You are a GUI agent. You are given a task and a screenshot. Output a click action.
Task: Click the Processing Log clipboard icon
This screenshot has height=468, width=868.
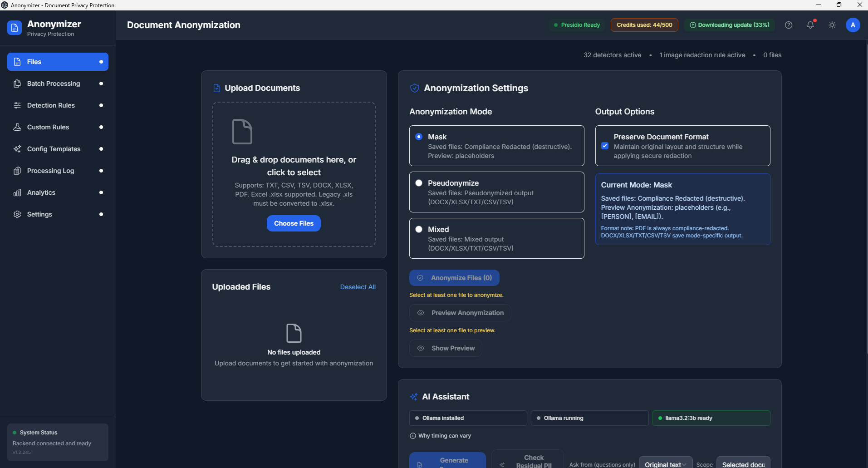click(x=17, y=171)
